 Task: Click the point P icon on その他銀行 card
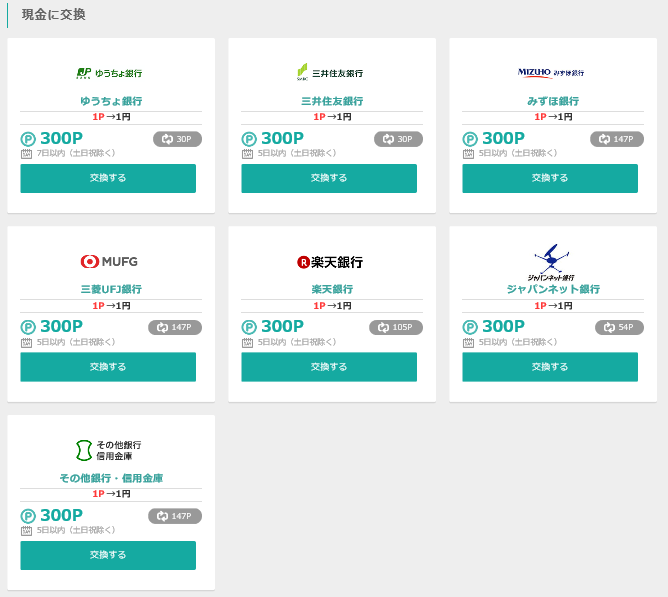click(x=28, y=516)
